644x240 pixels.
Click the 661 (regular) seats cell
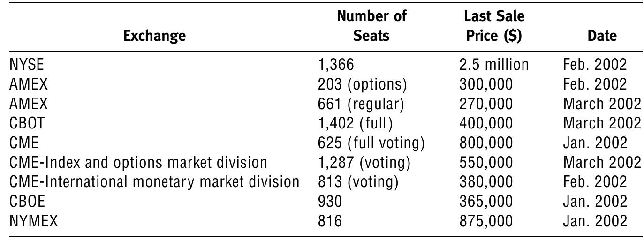[361, 104]
